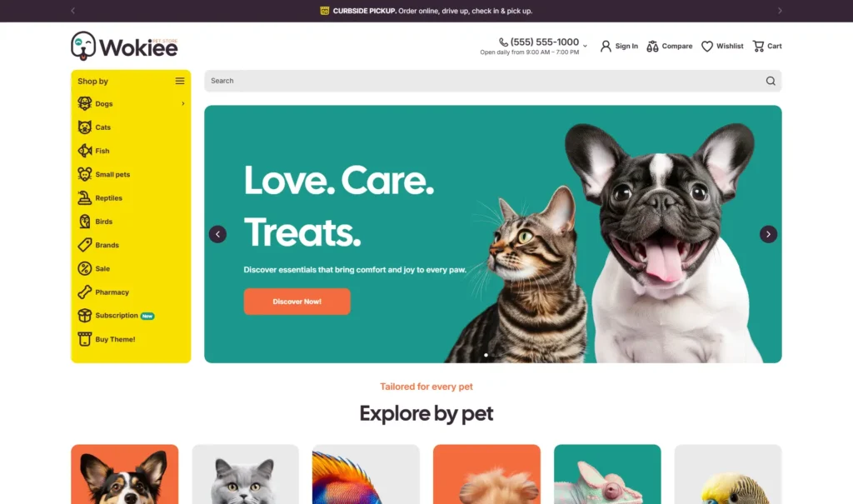Open the Cats menu item

click(x=102, y=127)
